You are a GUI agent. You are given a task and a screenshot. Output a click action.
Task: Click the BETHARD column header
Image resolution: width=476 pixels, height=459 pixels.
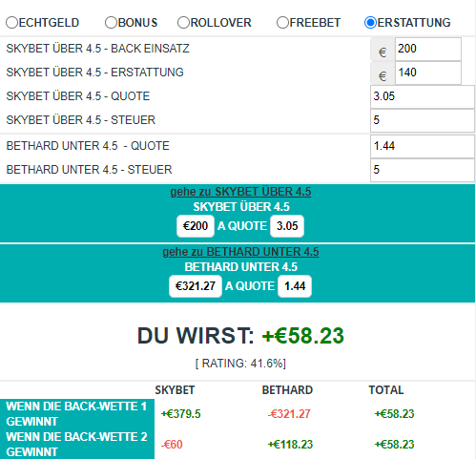click(x=287, y=390)
